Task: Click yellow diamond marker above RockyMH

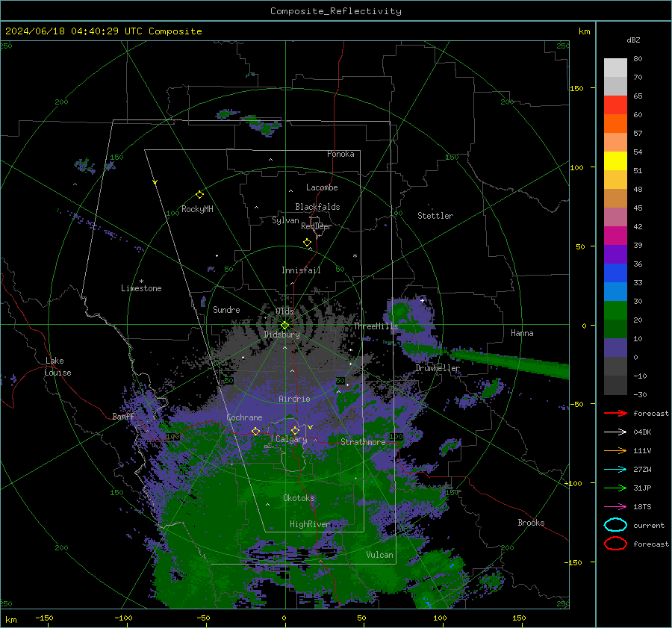Action: click(x=199, y=195)
